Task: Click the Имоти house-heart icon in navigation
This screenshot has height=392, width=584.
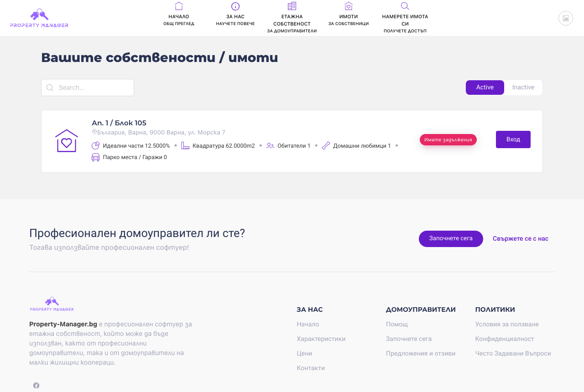Action: pyautogui.click(x=349, y=6)
